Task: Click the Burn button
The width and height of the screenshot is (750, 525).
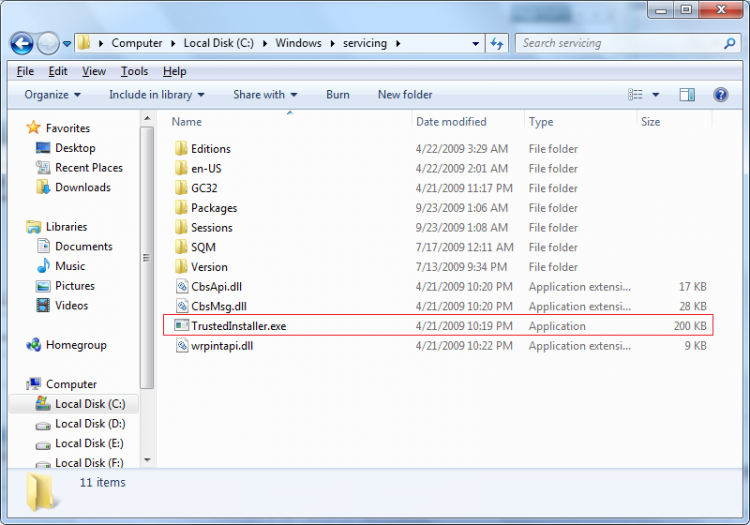Action: click(x=338, y=95)
